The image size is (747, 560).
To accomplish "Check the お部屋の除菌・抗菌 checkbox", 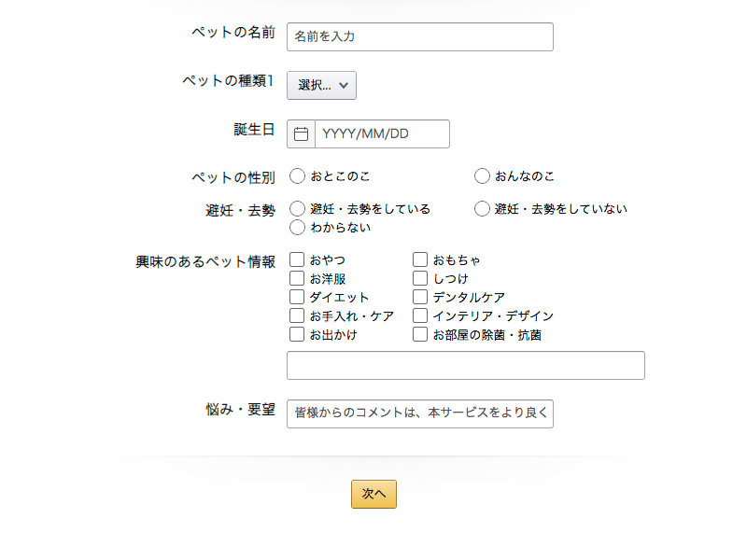I will pyautogui.click(x=420, y=334).
